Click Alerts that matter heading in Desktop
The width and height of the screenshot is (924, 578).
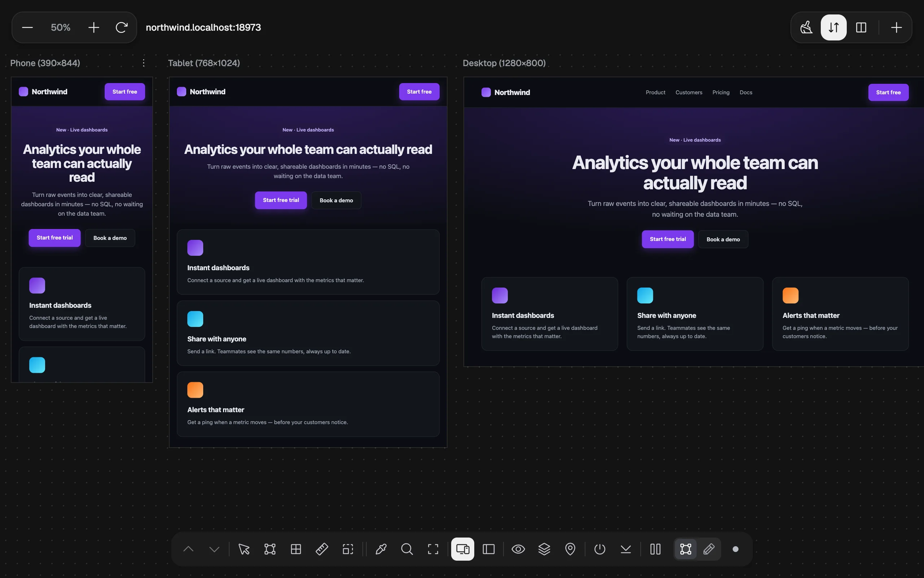pyautogui.click(x=811, y=316)
